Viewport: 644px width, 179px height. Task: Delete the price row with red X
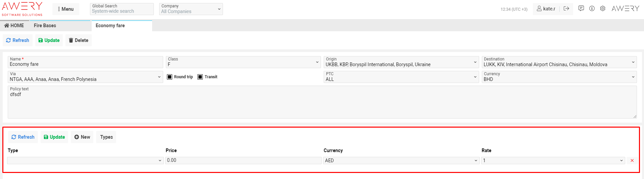(x=632, y=161)
